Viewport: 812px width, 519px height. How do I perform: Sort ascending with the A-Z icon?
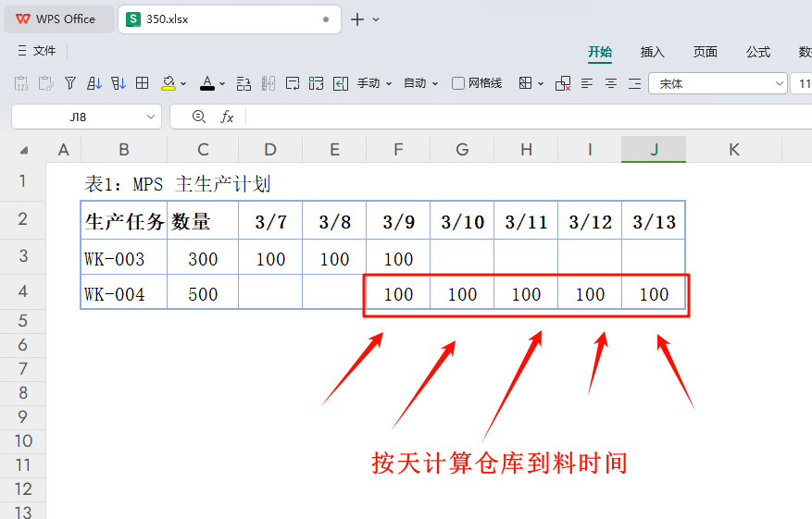coord(94,83)
